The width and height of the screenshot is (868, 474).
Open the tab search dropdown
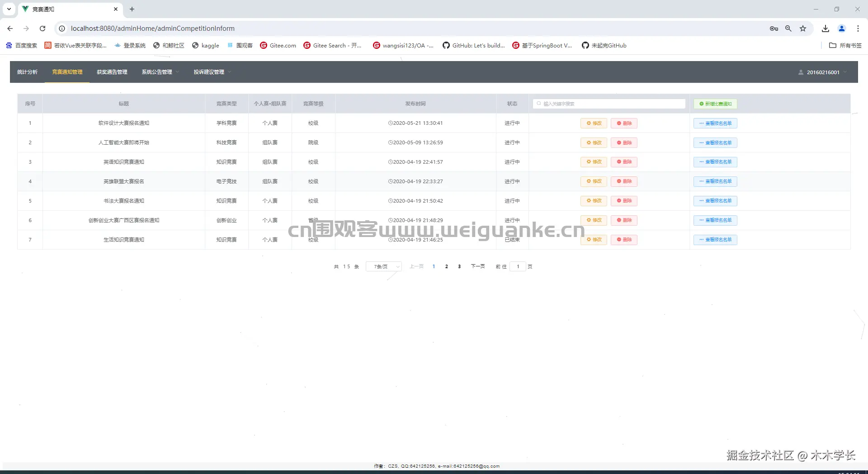pyautogui.click(x=9, y=9)
